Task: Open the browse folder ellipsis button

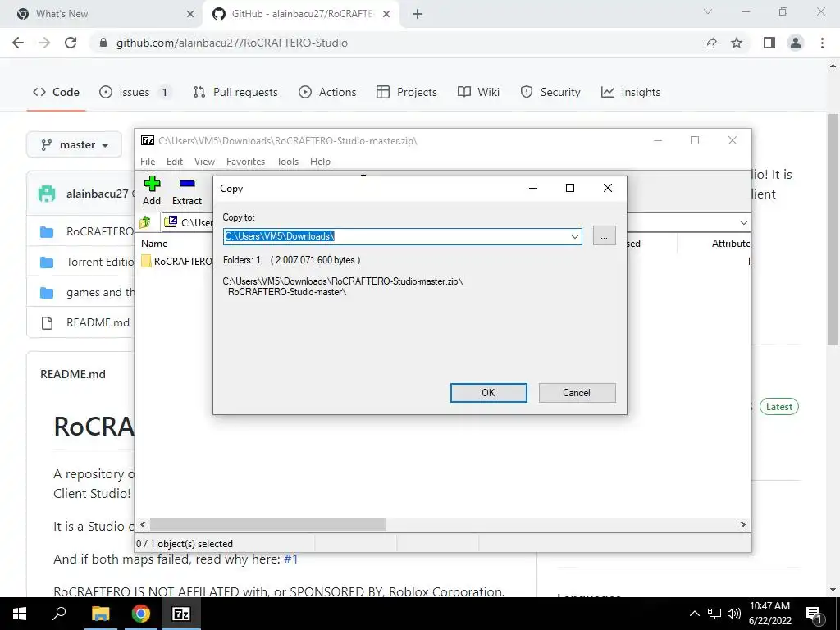Action: 605,235
